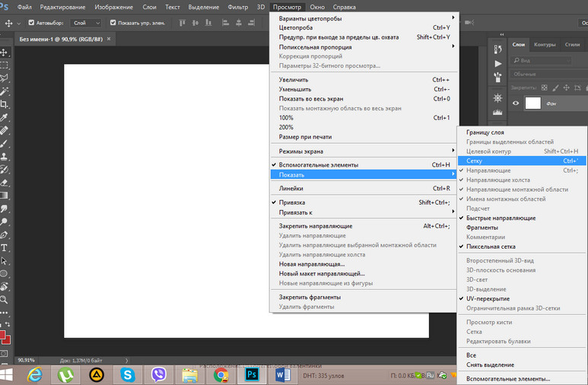The width and height of the screenshot is (588, 385).
Task: Choose Сетку Ctrl+' in submenu
Action: pyautogui.click(x=522, y=161)
